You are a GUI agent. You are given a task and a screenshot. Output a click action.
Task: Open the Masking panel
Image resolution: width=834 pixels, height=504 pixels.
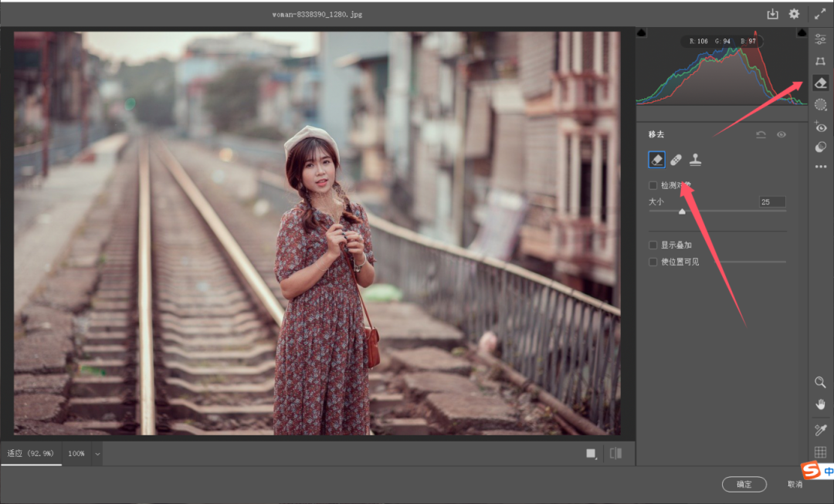pyautogui.click(x=820, y=104)
